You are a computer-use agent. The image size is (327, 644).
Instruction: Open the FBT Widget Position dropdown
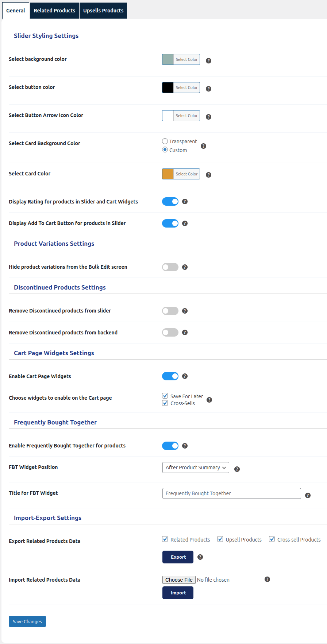(196, 468)
